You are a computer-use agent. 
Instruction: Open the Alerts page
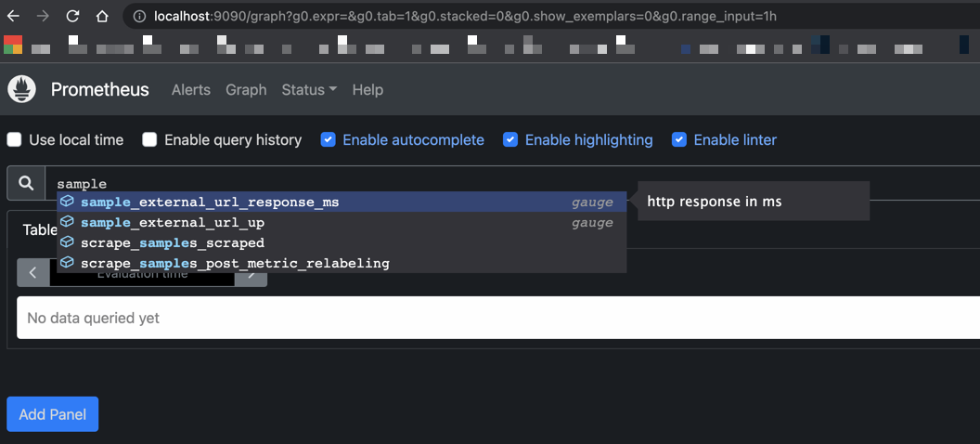[191, 89]
